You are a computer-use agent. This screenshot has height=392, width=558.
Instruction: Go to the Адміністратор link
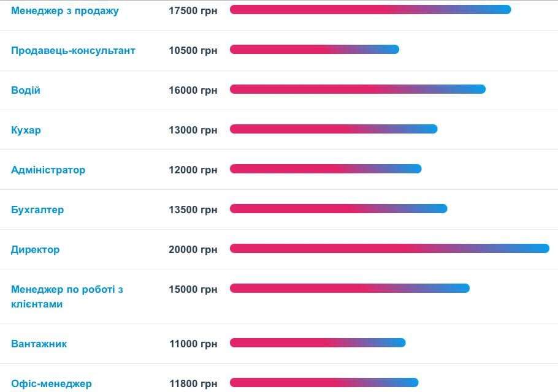[48, 170]
